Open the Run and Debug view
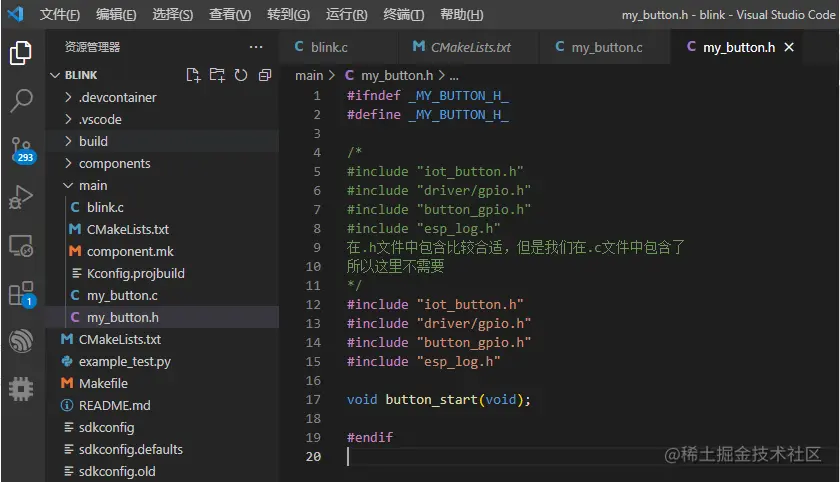Screen dimensions: 840x482 (x=21, y=197)
